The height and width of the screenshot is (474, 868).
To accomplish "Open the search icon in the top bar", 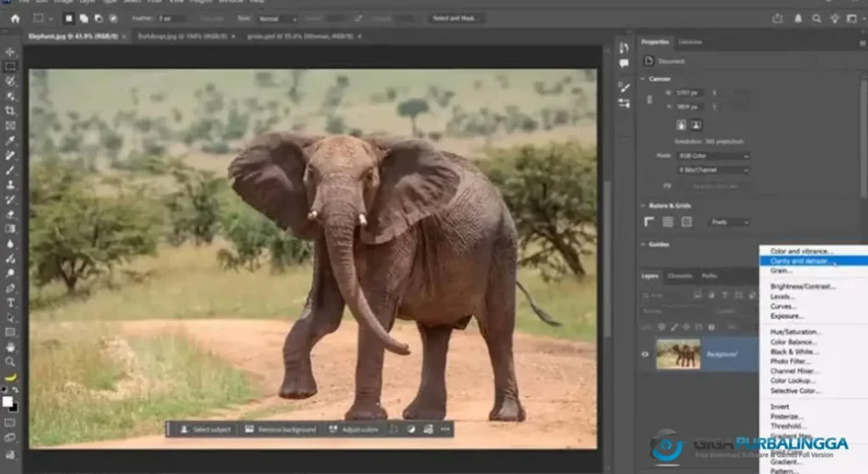I will (x=816, y=19).
